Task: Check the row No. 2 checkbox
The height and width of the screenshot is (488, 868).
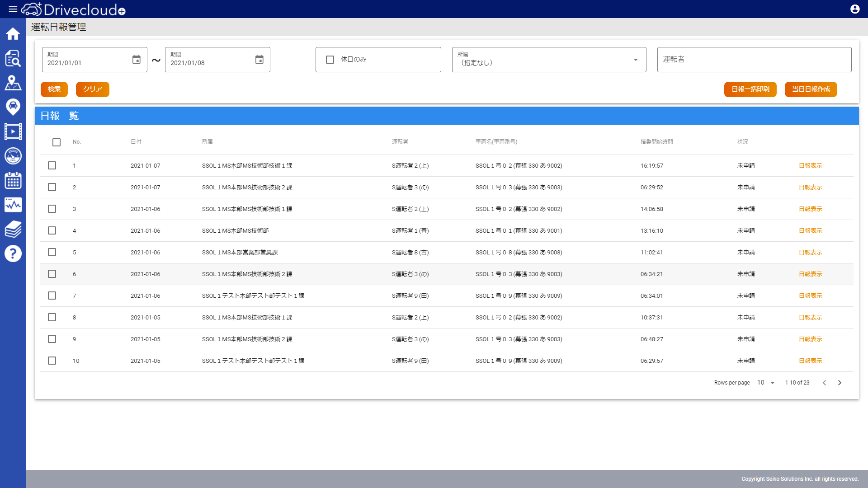Action: point(52,187)
